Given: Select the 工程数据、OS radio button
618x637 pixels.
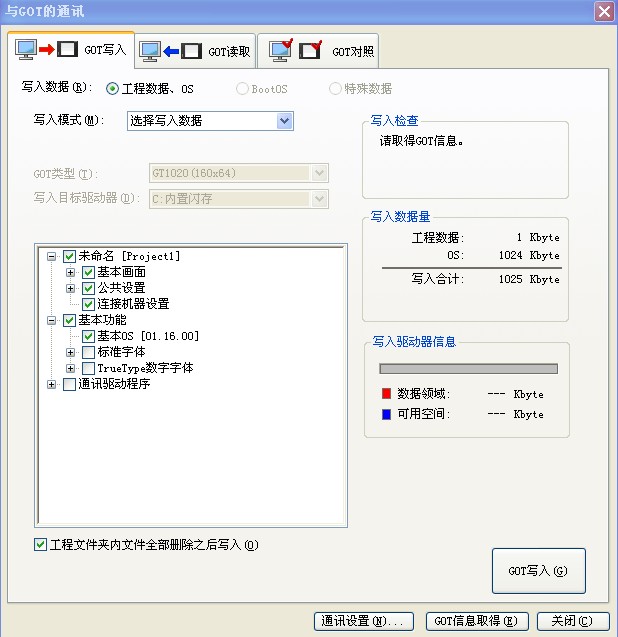Looking at the screenshot, I should [x=112, y=89].
